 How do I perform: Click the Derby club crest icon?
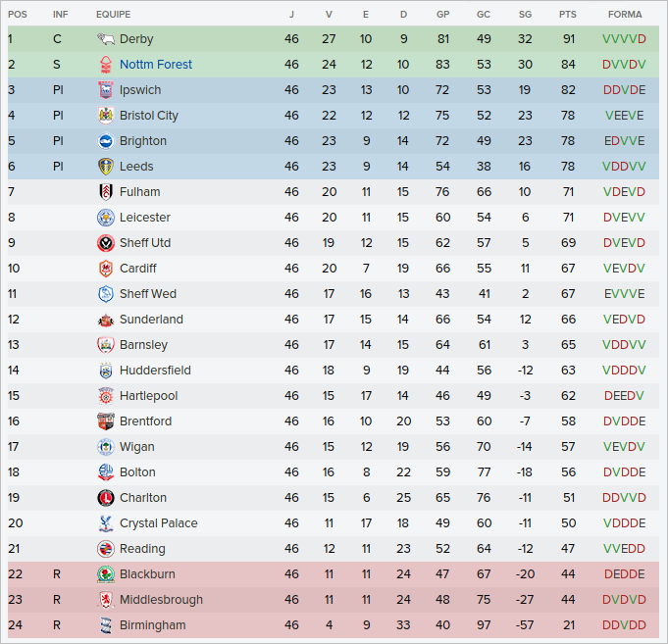point(105,39)
